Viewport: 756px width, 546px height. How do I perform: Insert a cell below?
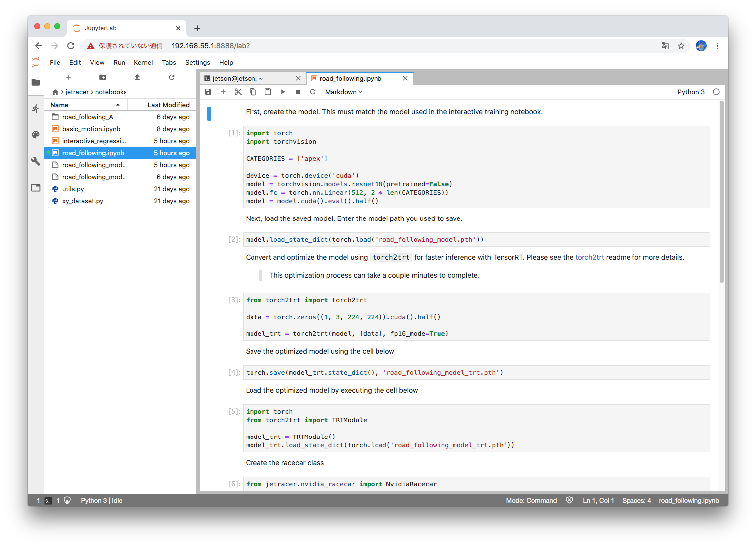pyautogui.click(x=223, y=92)
